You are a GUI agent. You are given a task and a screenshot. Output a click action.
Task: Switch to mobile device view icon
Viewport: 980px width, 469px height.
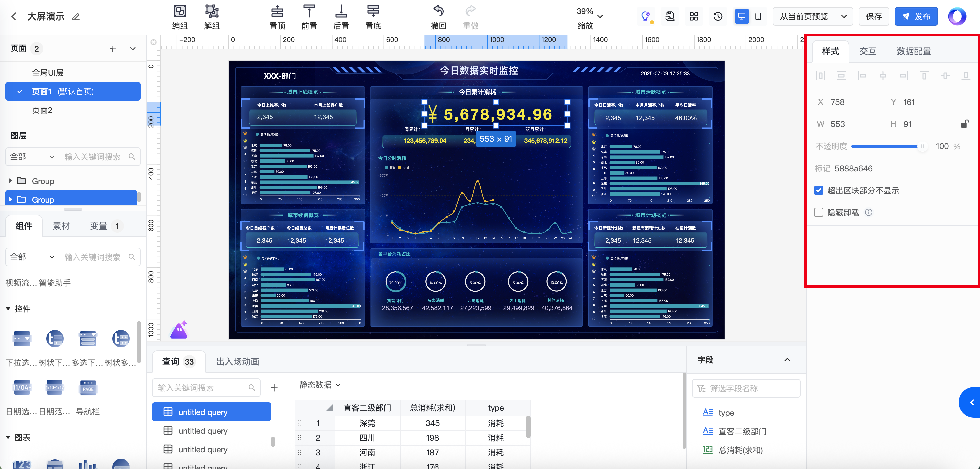pos(758,16)
